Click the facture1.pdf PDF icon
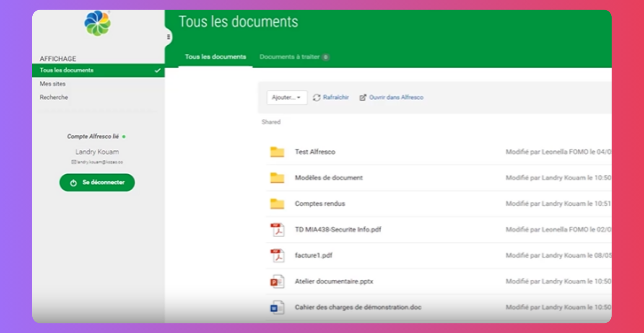 click(277, 256)
